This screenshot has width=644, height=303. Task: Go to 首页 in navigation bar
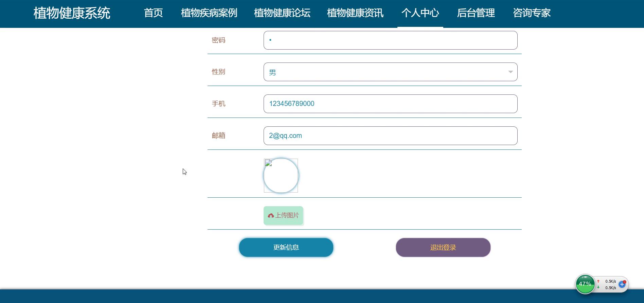(x=153, y=13)
